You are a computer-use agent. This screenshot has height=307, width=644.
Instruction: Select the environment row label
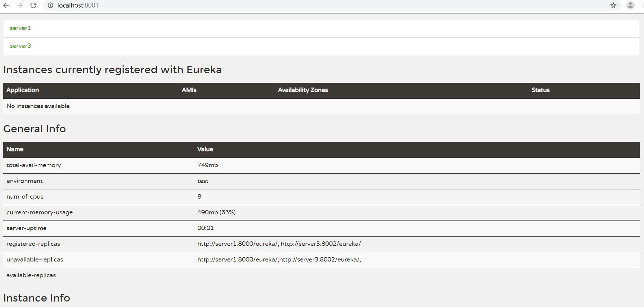point(25,181)
